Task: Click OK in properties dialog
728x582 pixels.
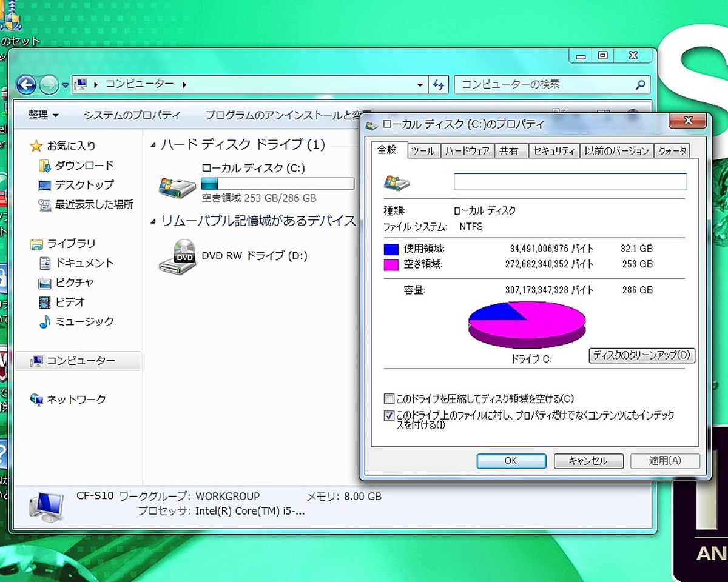Action: coord(511,461)
